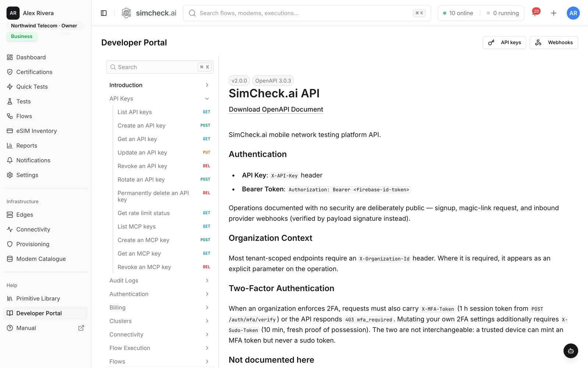This screenshot has height=368, width=588.
Task: Focus the global search flows field
Action: tap(306, 13)
